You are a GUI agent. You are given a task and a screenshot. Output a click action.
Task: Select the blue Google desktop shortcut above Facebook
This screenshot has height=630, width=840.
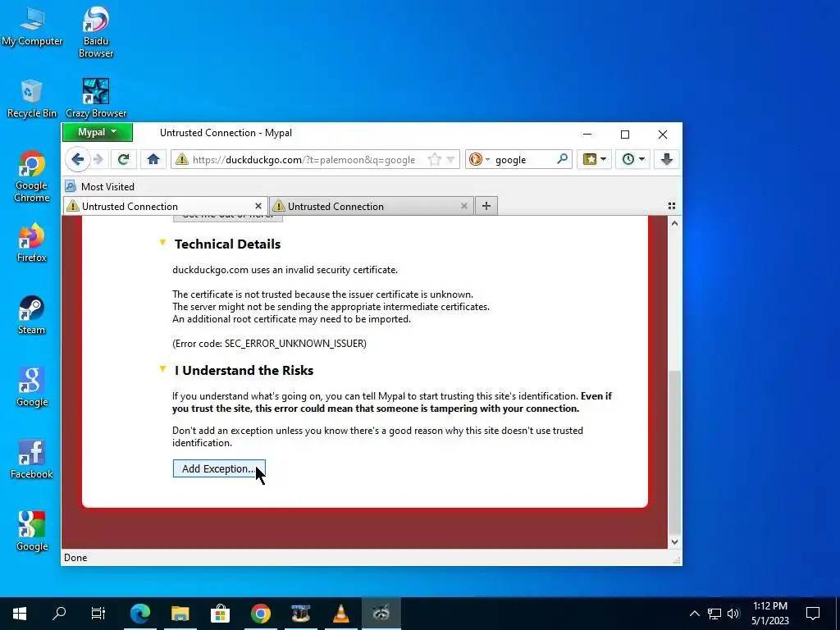click(32, 387)
